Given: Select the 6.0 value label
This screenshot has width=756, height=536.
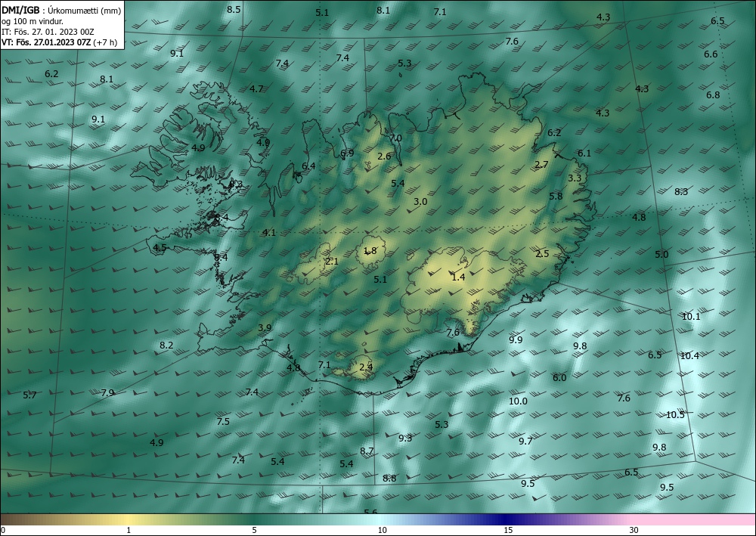Looking at the screenshot, I should (559, 377).
